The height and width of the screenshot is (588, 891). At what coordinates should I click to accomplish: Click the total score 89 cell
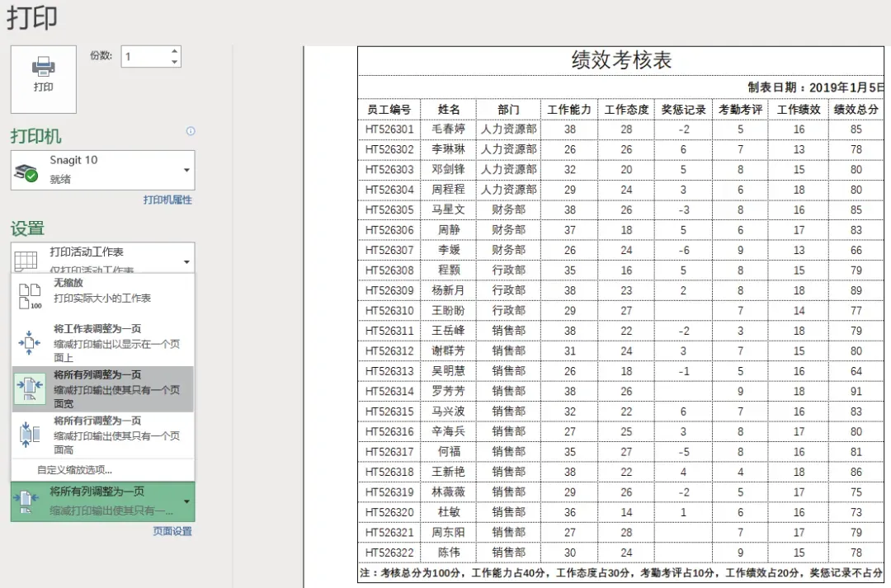tap(856, 290)
